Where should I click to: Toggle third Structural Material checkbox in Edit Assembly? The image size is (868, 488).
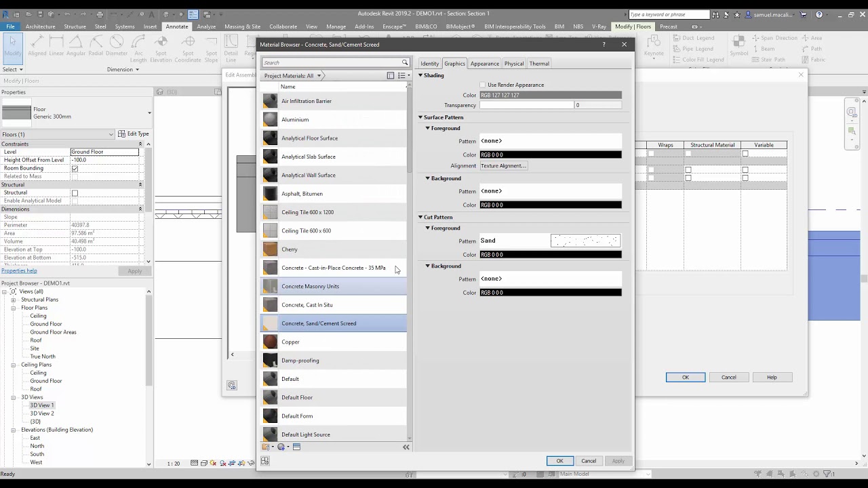(688, 178)
